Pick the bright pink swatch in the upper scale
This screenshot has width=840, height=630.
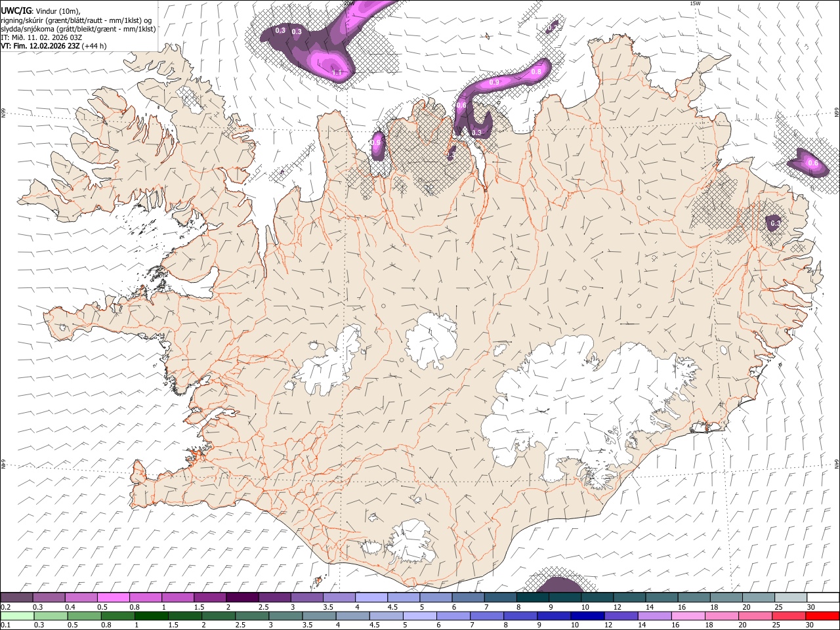point(114,597)
